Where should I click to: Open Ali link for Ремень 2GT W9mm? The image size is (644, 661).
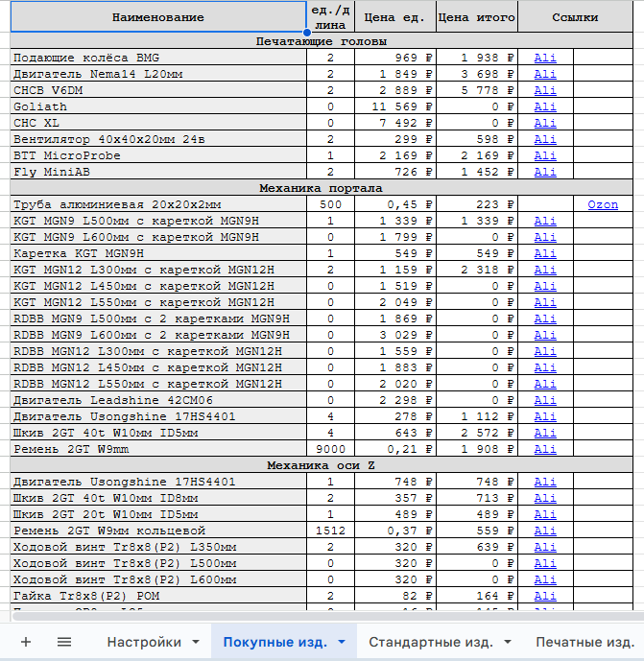tap(545, 449)
